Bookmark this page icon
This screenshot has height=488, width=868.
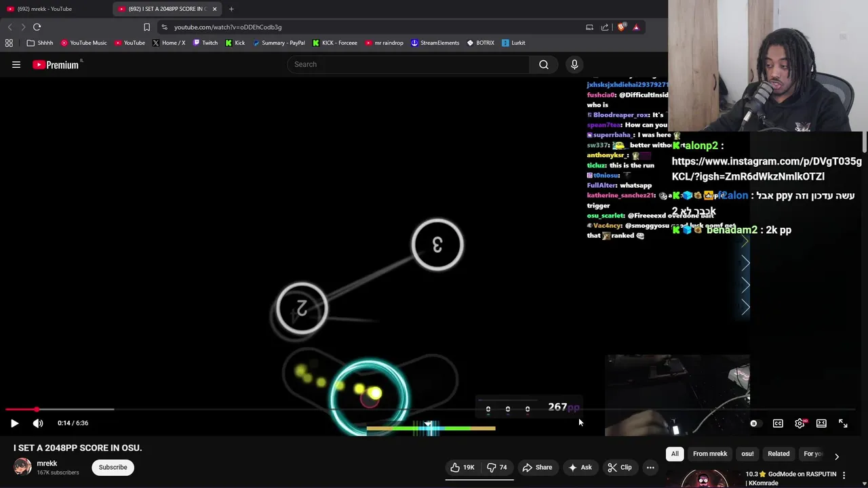tap(146, 27)
